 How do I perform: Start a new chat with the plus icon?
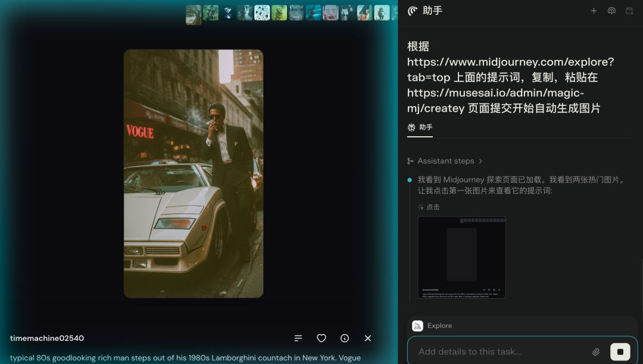[x=594, y=11]
